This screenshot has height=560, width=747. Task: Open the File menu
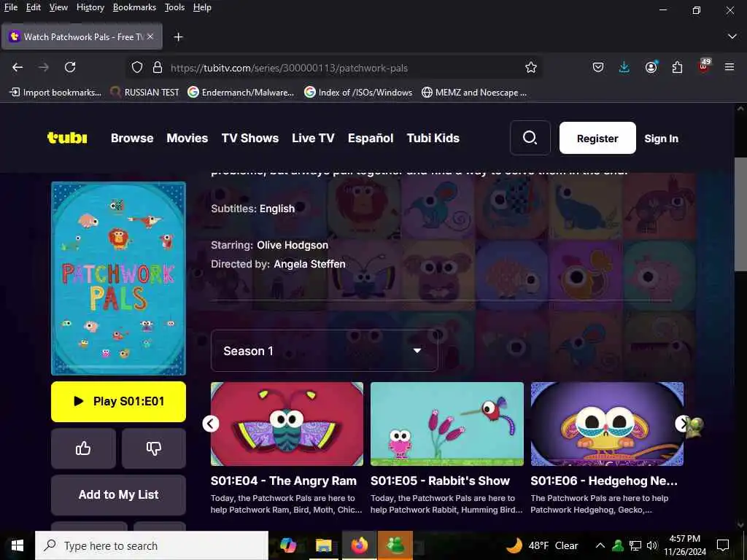10,7
